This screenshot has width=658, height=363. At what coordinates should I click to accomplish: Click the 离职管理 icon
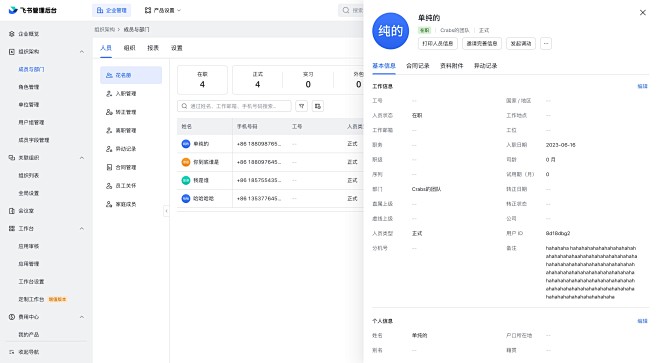[109, 131]
